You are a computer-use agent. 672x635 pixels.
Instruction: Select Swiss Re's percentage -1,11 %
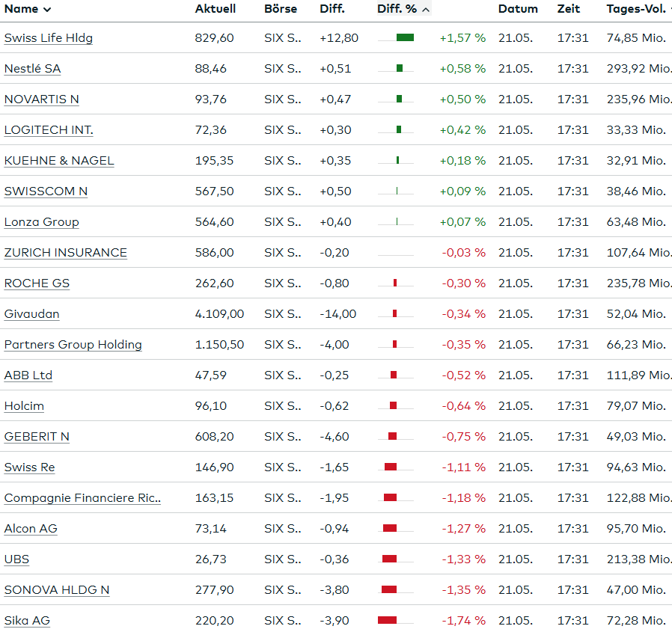point(464,467)
